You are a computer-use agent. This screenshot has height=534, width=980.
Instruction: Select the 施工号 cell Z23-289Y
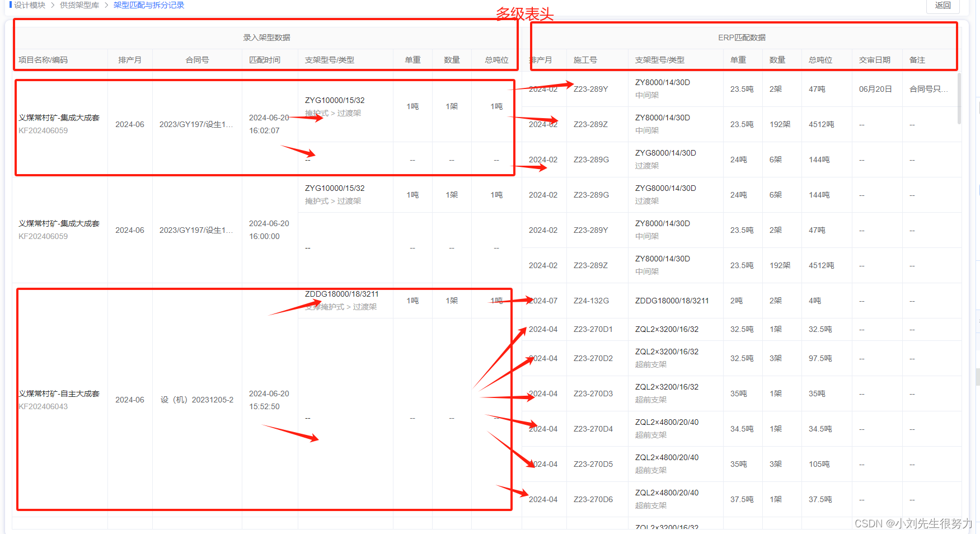coord(590,88)
